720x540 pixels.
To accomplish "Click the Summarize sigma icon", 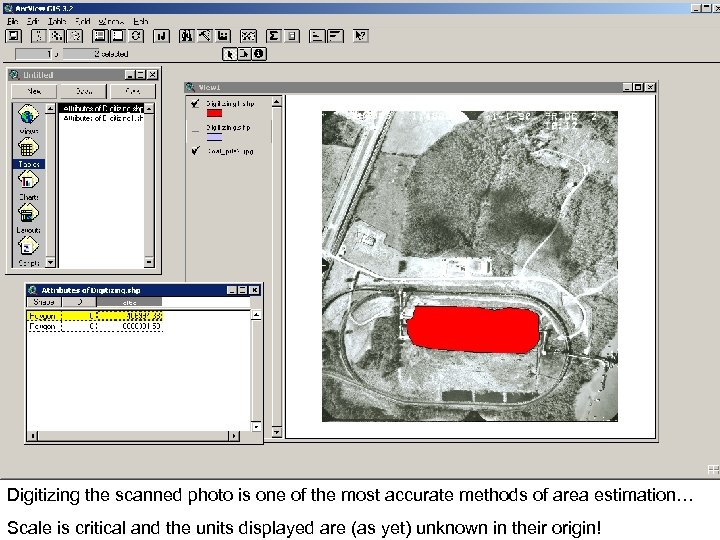I will coord(274,36).
